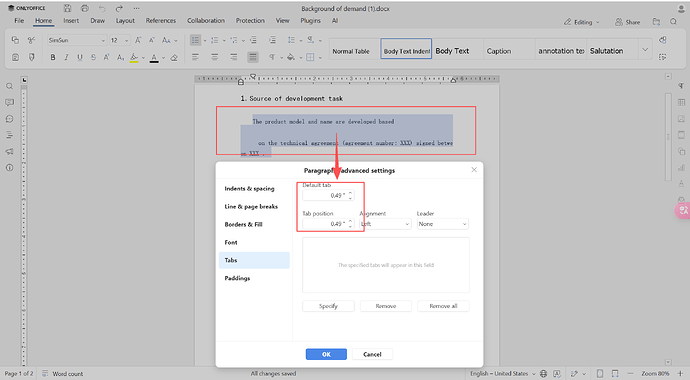The height and width of the screenshot is (380, 690).
Task: Click OK button in dialog
Action: pyautogui.click(x=326, y=354)
